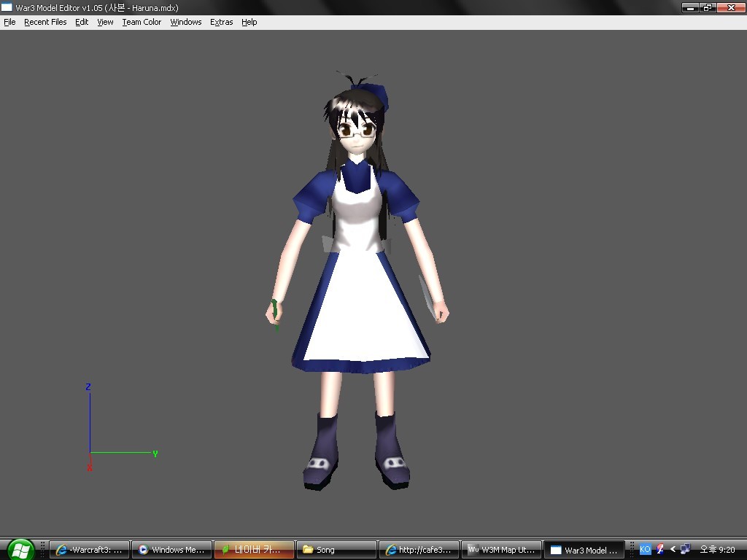The height and width of the screenshot is (560, 747).
Task: Open the View menu
Action: click(x=105, y=22)
